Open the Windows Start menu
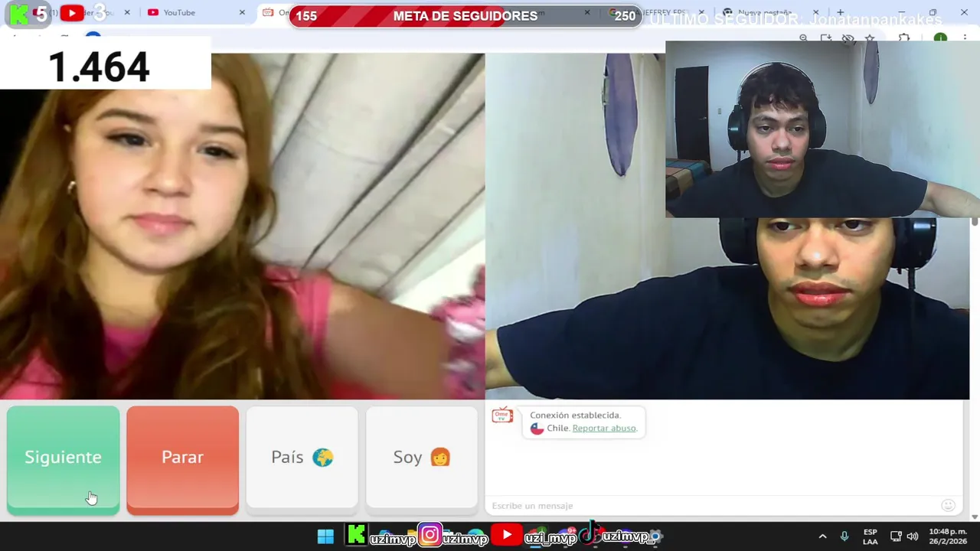 tap(325, 536)
